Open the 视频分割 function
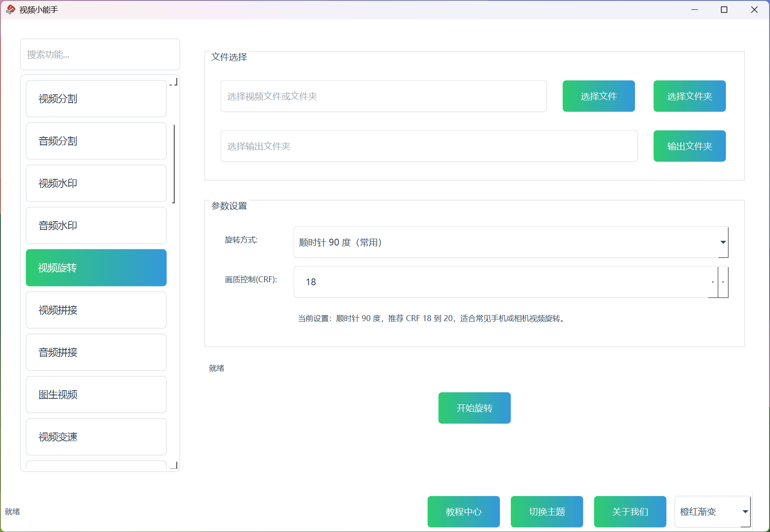This screenshot has height=532, width=770. (96, 99)
